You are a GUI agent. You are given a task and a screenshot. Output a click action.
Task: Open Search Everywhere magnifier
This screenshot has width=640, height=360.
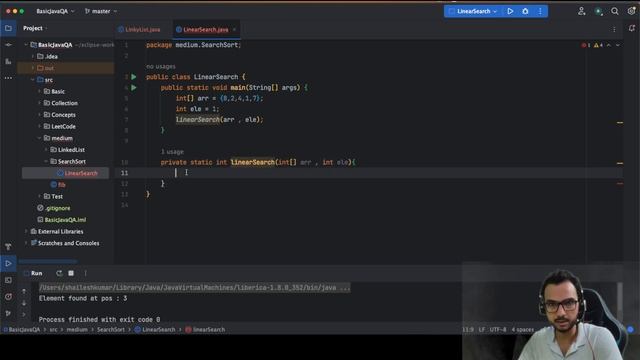tap(614, 11)
